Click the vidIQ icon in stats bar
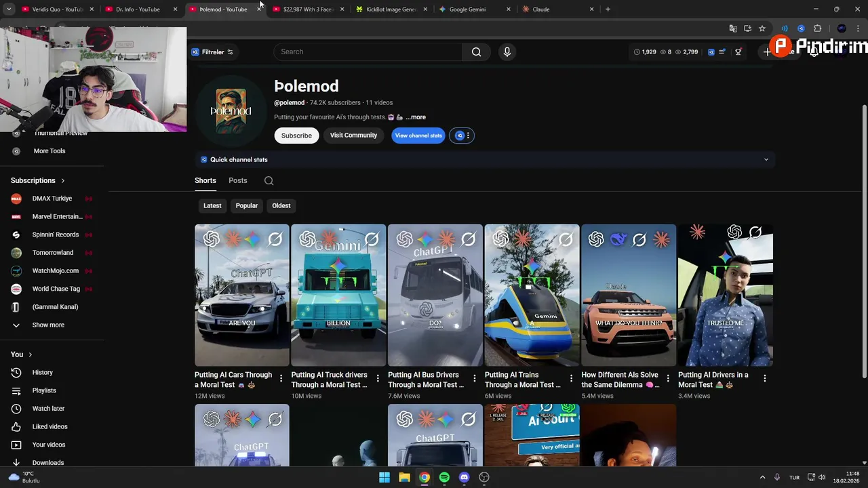Screen dimensions: 868x488 tap(711, 52)
